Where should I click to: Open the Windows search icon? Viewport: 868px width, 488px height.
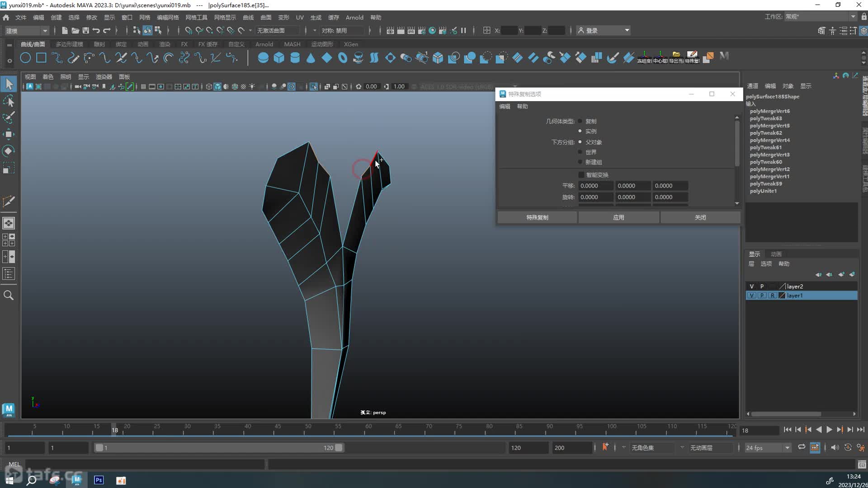[x=31, y=480]
